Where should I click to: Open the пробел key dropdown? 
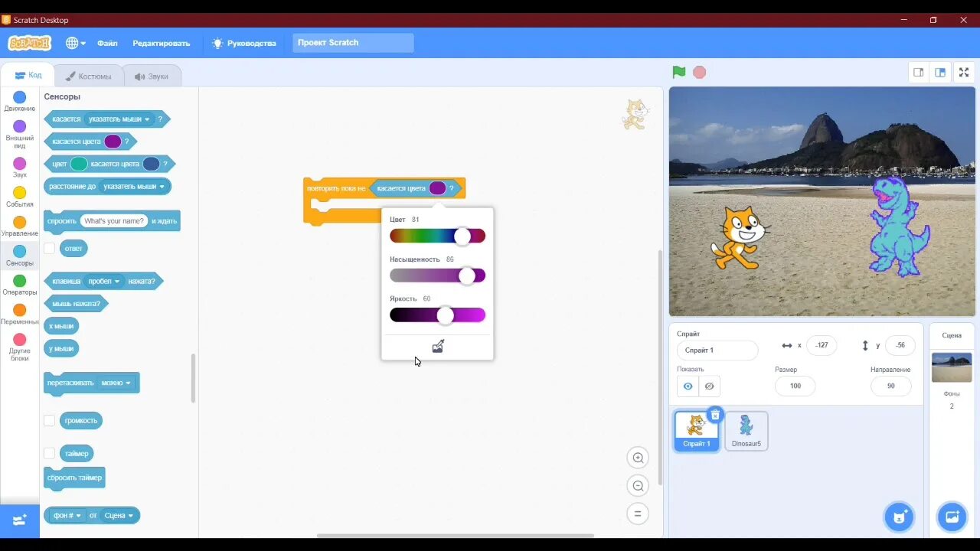pos(104,281)
